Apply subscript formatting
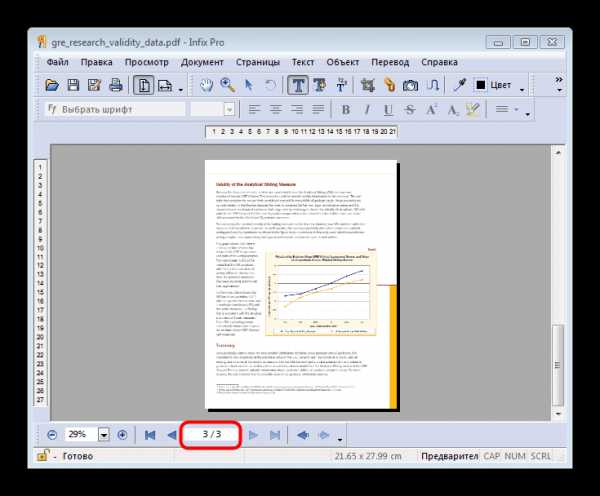The image size is (600, 496). click(x=452, y=110)
